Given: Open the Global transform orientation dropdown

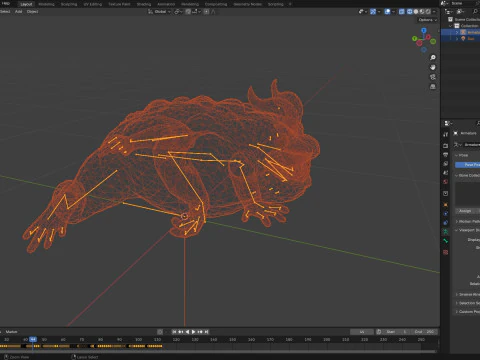Looking at the screenshot, I should [x=159, y=12].
